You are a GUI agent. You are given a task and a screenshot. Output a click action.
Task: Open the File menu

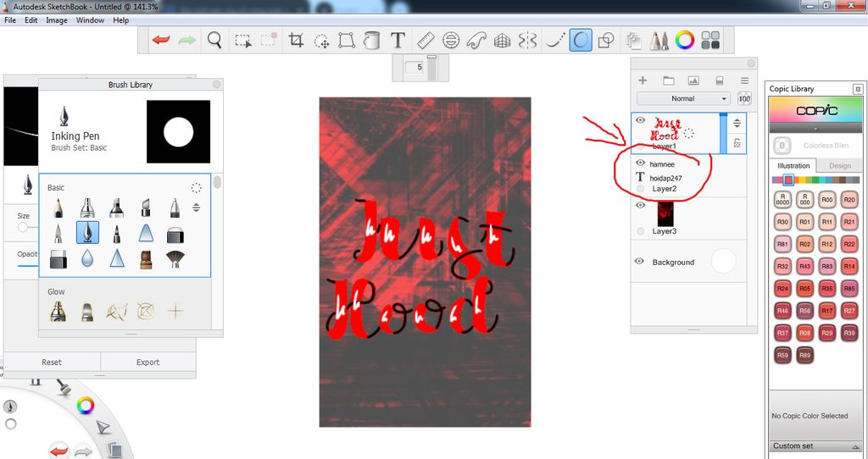pos(10,20)
